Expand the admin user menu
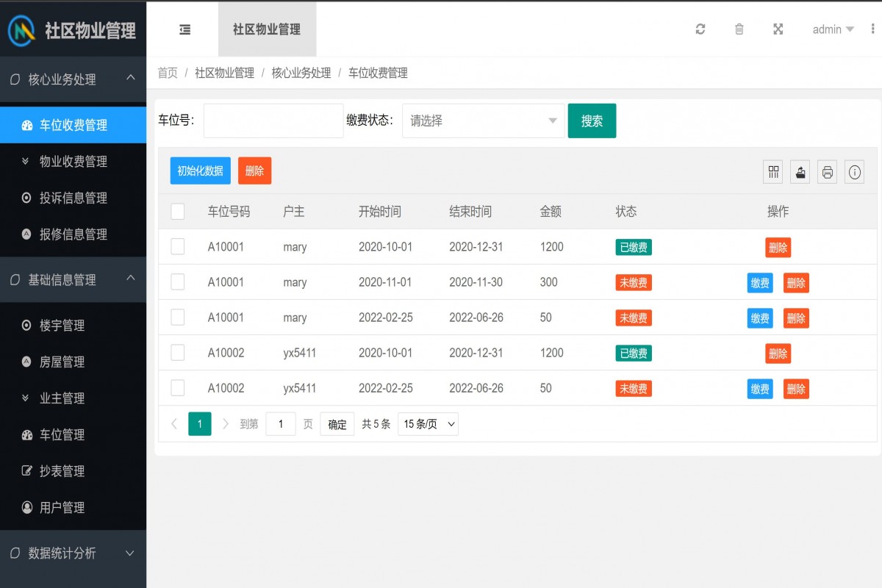 833,29
